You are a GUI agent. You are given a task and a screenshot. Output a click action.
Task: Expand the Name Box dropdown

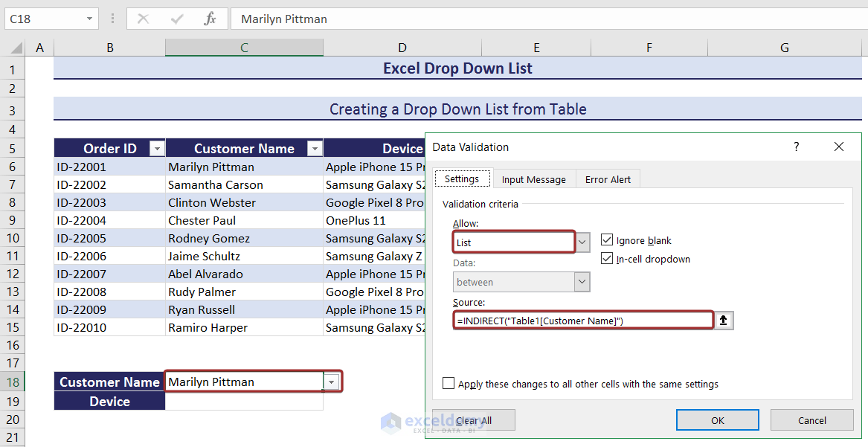tap(90, 19)
